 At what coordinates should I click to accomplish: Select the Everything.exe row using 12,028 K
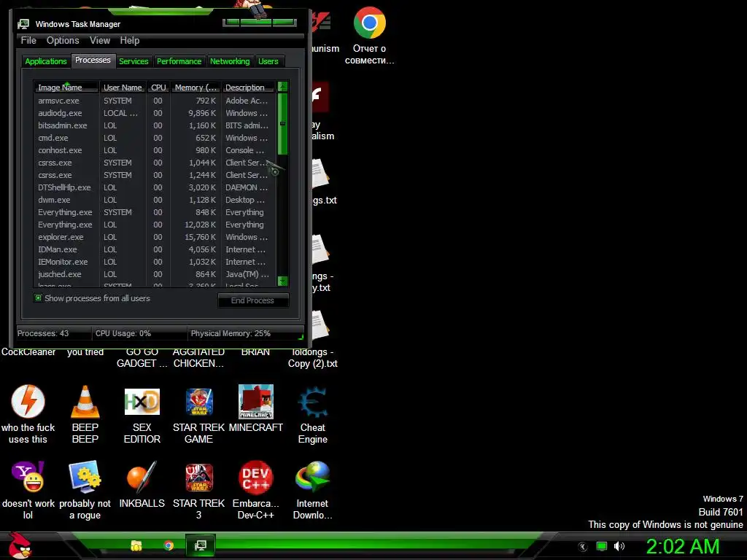tap(155, 225)
